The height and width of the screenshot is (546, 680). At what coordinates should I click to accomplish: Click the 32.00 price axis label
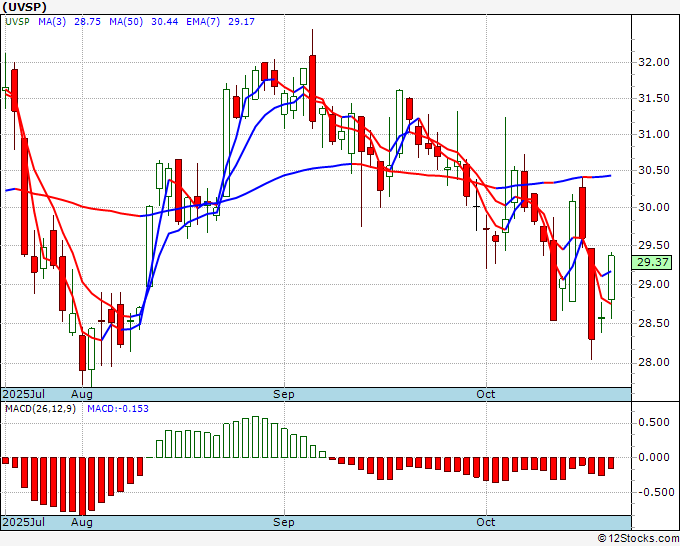click(x=654, y=62)
